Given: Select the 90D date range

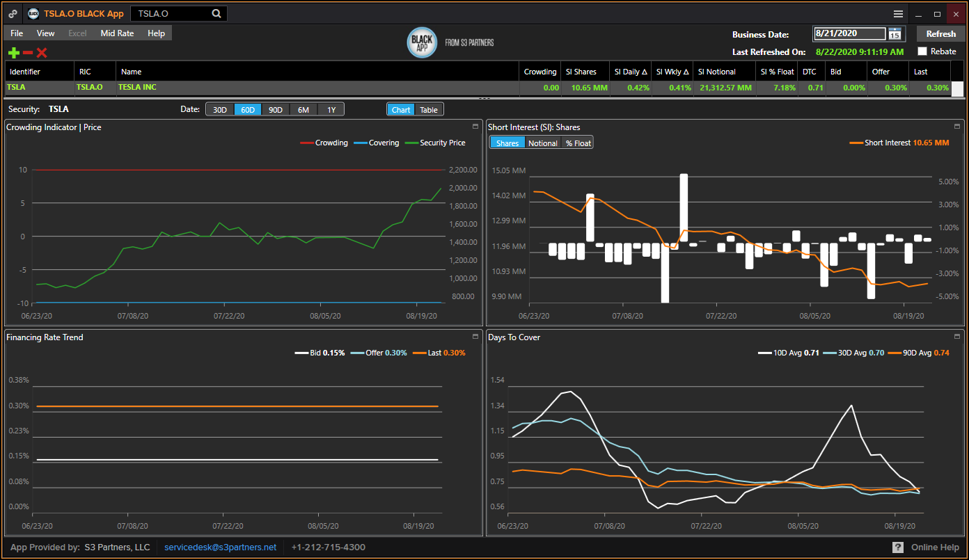Looking at the screenshot, I should point(275,110).
